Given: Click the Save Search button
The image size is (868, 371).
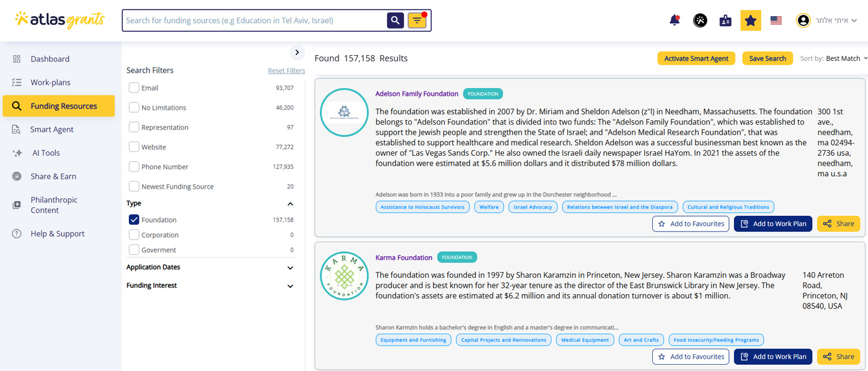Looking at the screenshot, I should point(768,58).
